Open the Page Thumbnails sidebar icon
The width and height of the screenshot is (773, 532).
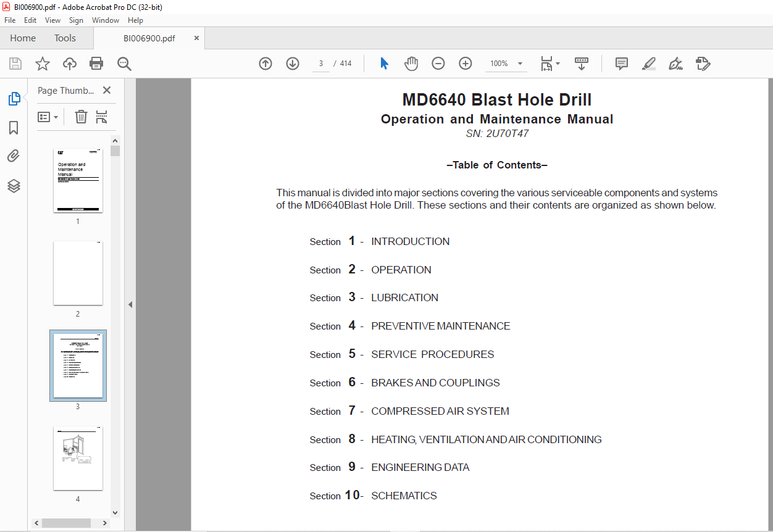click(14, 98)
